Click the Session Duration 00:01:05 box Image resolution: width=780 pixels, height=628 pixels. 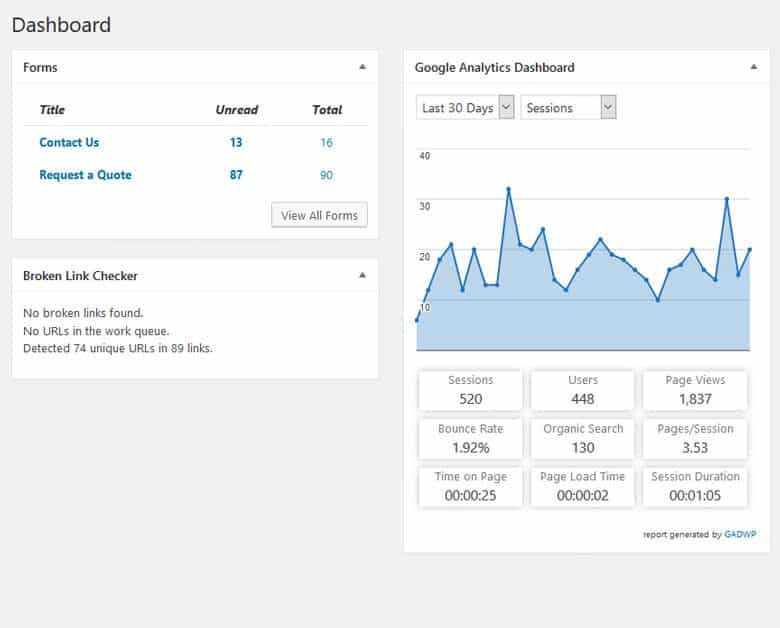tap(695, 487)
